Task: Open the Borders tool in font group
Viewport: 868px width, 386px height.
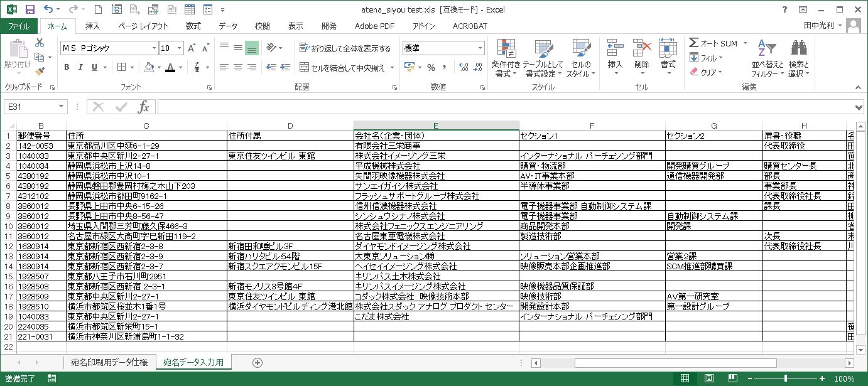Action: click(122, 67)
